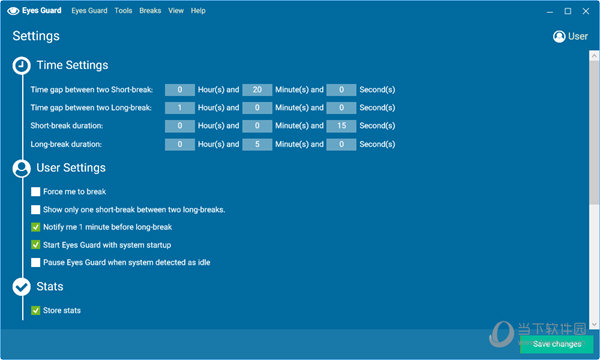Enable Force me to break checkbox

[36, 191]
